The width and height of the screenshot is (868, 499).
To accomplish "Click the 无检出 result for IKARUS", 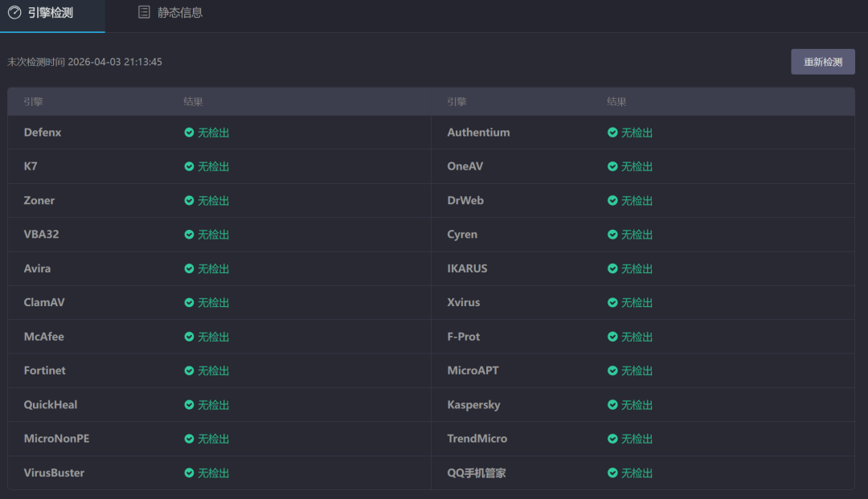I will [x=637, y=268].
